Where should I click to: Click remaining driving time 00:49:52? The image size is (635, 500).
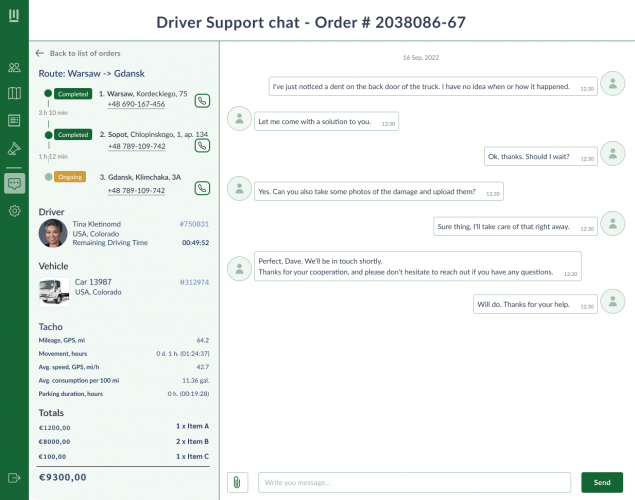click(x=196, y=243)
